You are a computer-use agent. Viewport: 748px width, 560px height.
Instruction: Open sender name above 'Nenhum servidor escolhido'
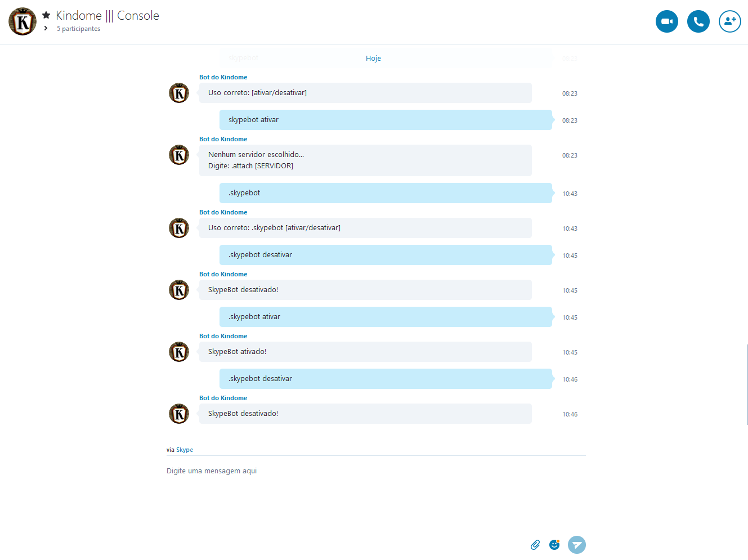click(223, 139)
